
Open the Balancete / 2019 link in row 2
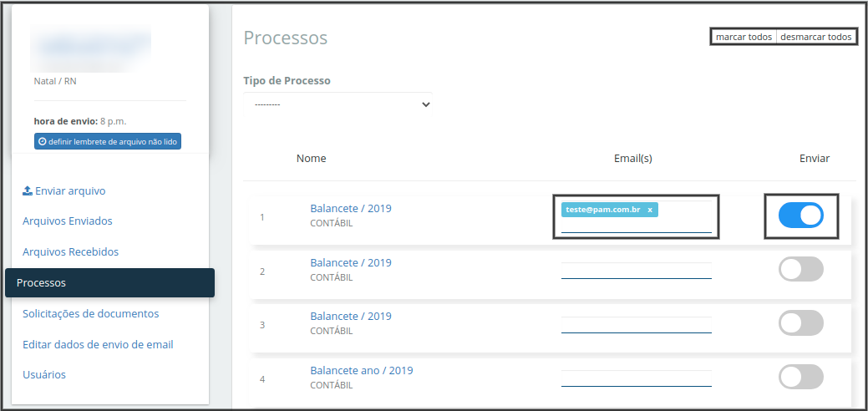[351, 262]
